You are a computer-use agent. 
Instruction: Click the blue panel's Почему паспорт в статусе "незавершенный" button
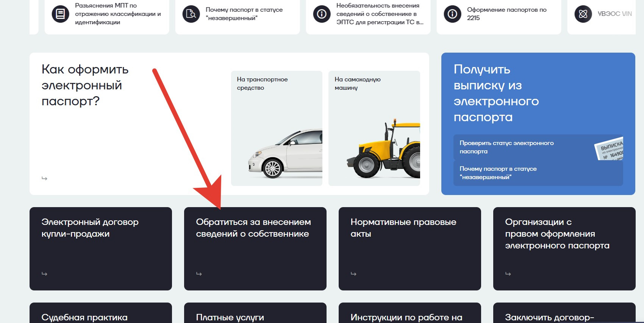pos(538,173)
